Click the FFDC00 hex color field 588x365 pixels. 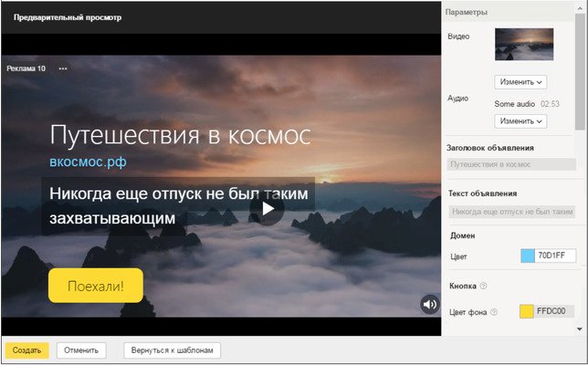point(555,312)
